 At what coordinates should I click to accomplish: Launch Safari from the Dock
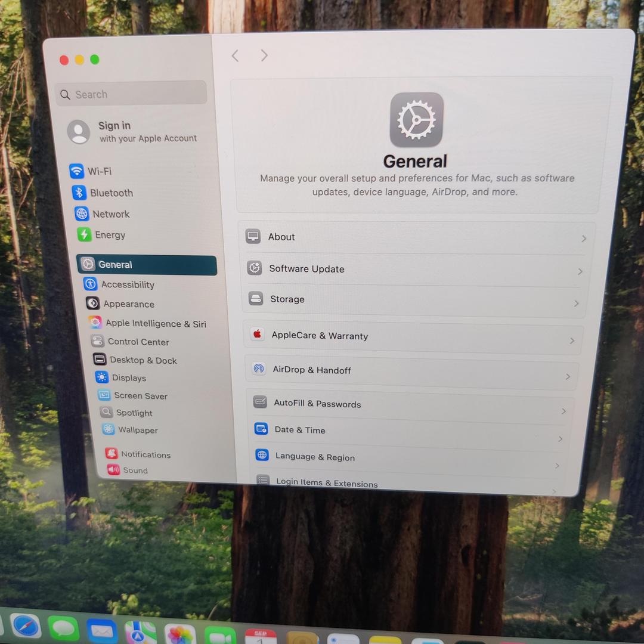click(x=26, y=627)
